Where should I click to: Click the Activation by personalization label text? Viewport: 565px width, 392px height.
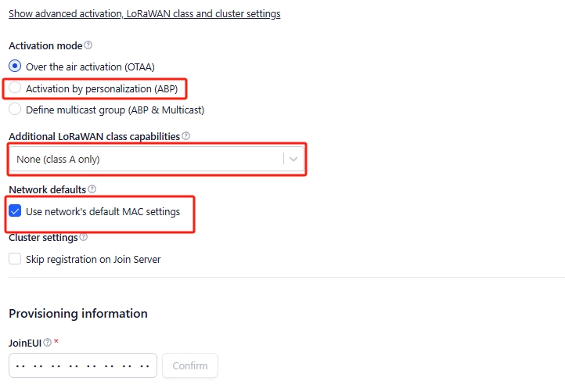click(102, 88)
